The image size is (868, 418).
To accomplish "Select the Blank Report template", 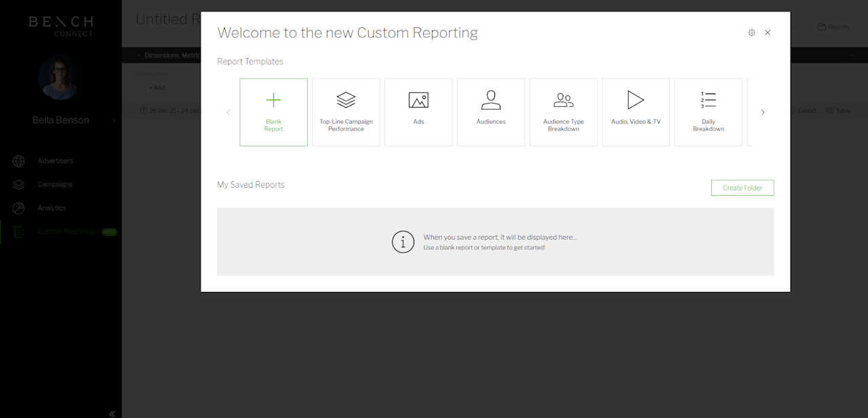I will [273, 112].
